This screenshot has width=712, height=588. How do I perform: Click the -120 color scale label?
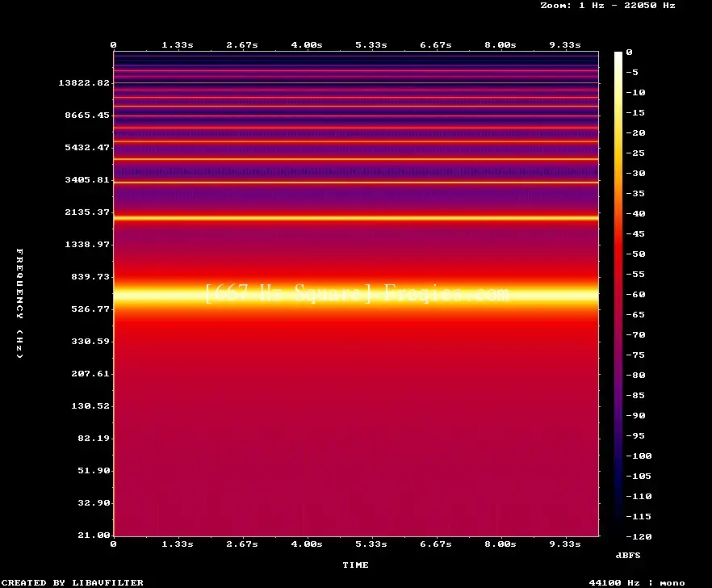coord(639,536)
